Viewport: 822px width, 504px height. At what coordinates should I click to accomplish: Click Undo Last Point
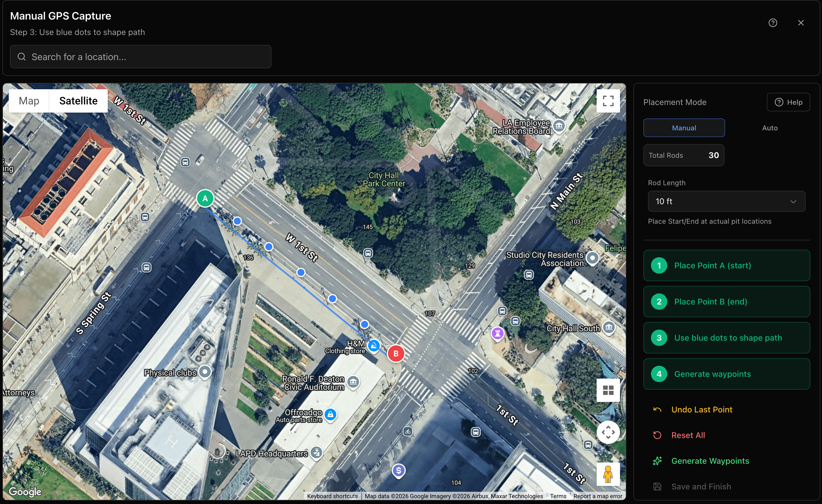(701, 409)
